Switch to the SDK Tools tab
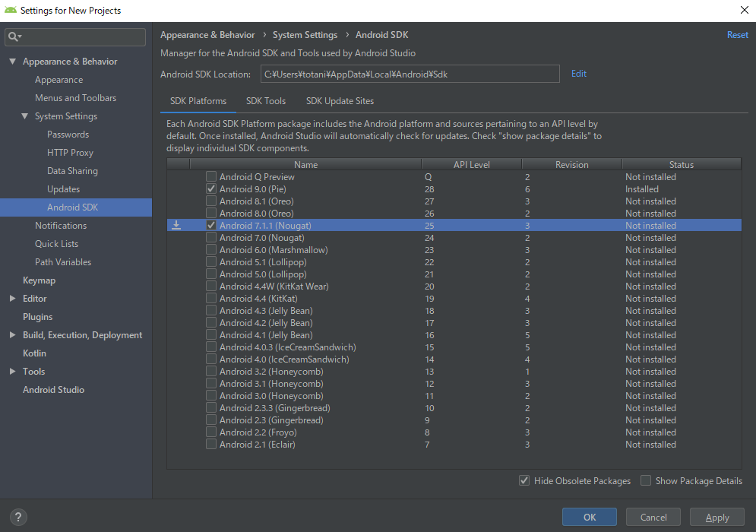The width and height of the screenshot is (756, 532). pos(266,101)
